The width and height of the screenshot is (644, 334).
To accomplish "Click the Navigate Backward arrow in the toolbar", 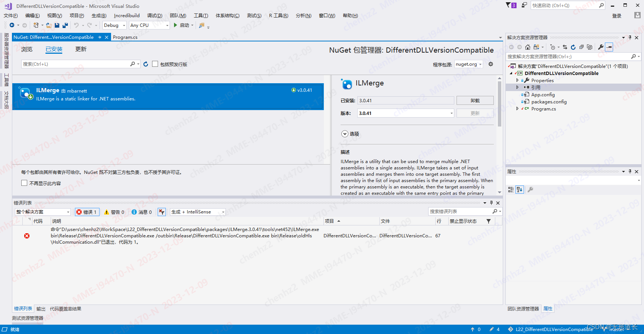I will pyautogui.click(x=12, y=25).
